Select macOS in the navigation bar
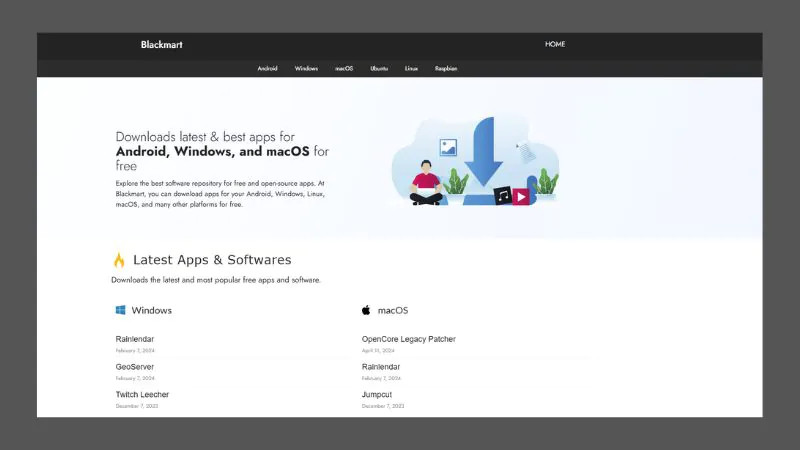Viewport: 800px width, 450px height. tap(344, 68)
